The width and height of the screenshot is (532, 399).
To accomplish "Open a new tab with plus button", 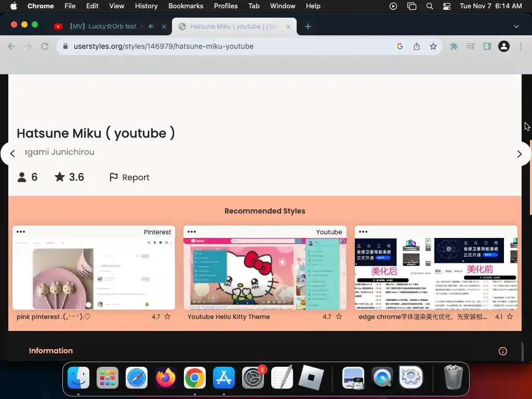I will click(x=308, y=26).
